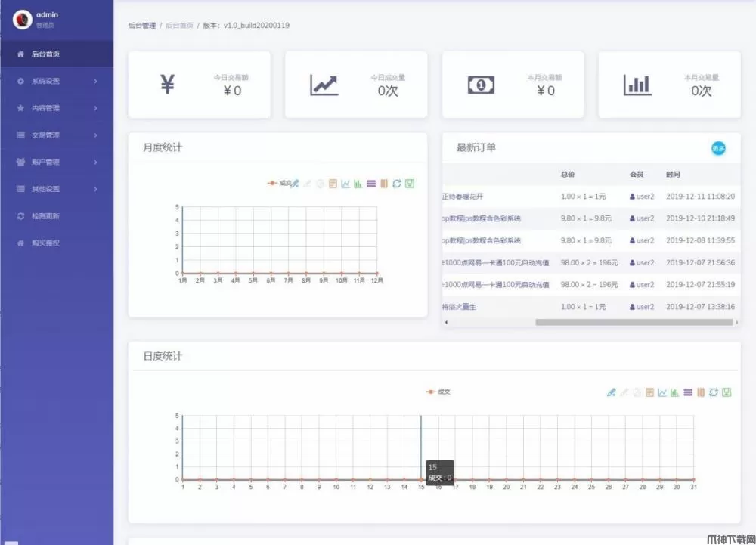
Task: Click the 最新订单 panel title
Action: tap(476, 147)
